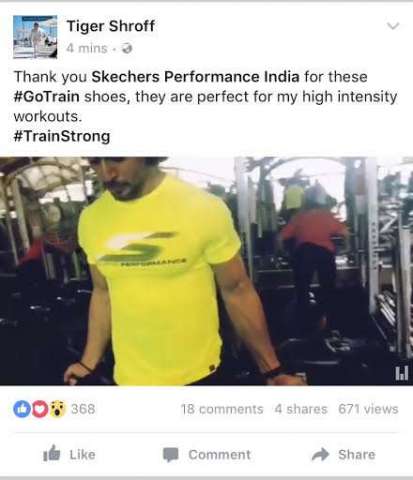Viewport: 413px width, 480px height.
Task: Click the red heart reaction icon
Action: coord(40,409)
